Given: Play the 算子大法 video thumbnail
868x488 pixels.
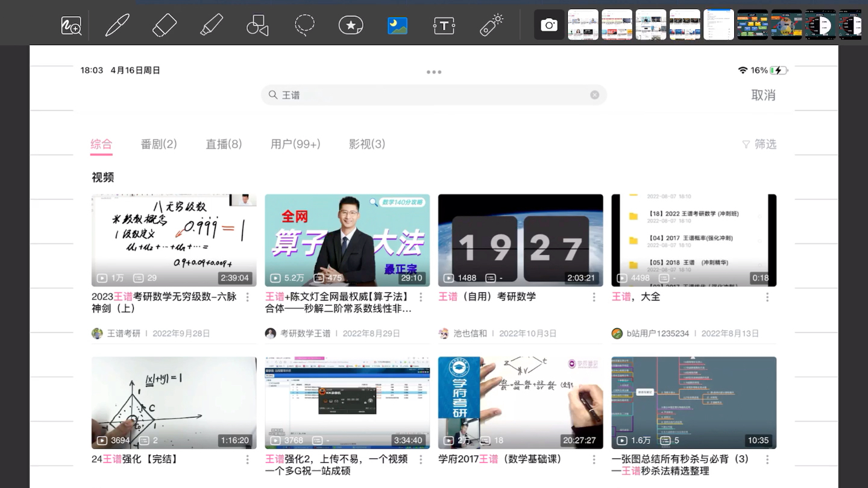Looking at the screenshot, I should coord(347,240).
